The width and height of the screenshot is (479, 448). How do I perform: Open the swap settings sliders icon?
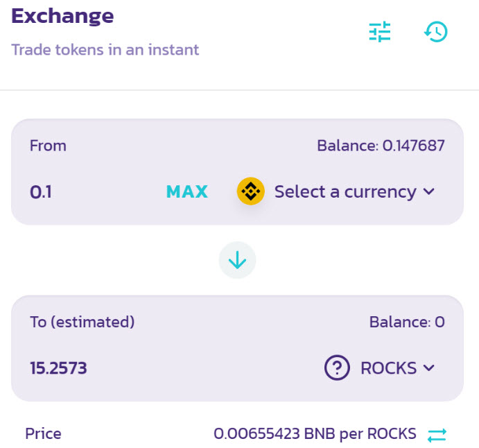380,32
